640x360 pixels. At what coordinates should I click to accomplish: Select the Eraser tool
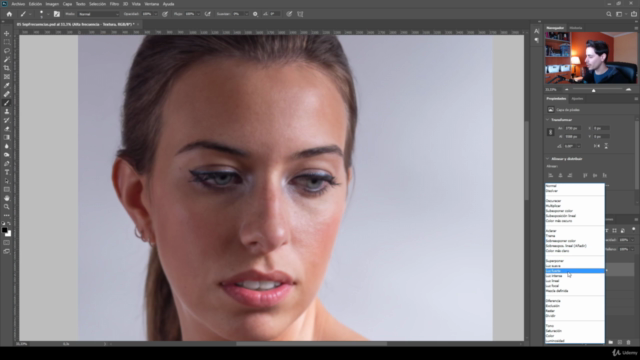pos(7,129)
